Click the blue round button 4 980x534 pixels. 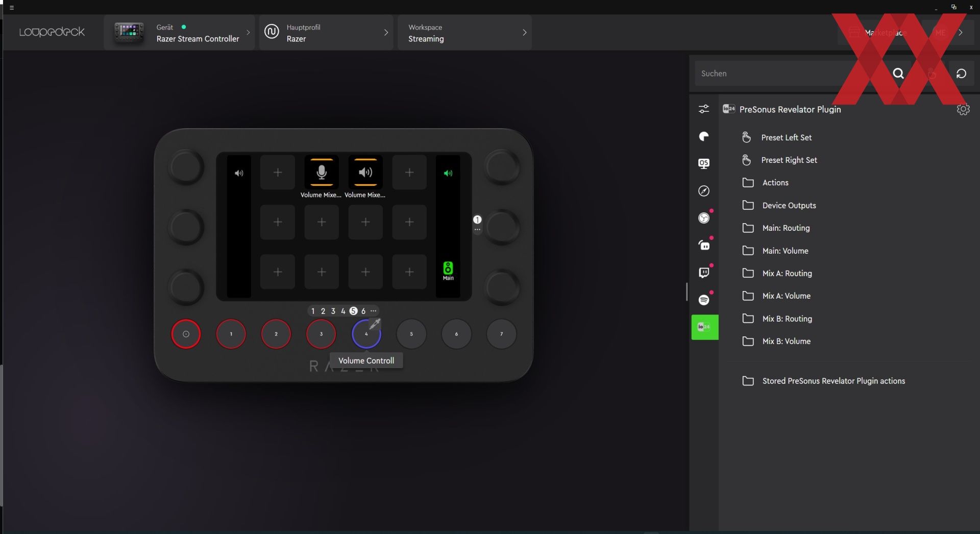(366, 334)
